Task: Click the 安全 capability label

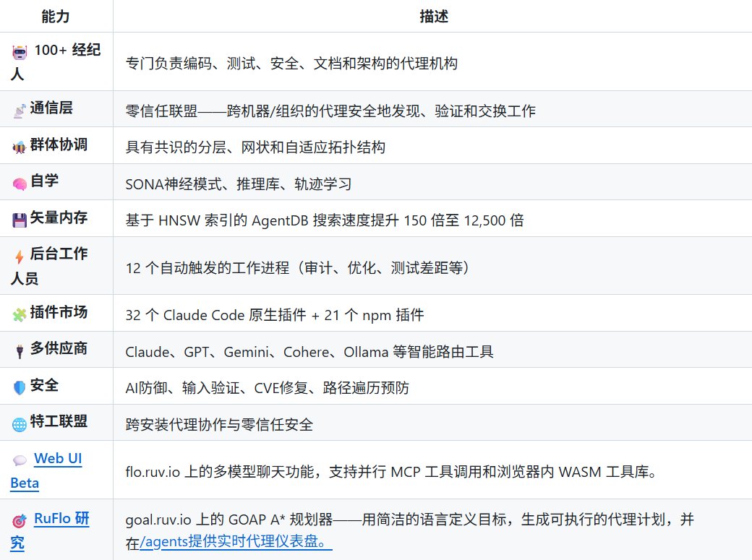Action: point(44,385)
